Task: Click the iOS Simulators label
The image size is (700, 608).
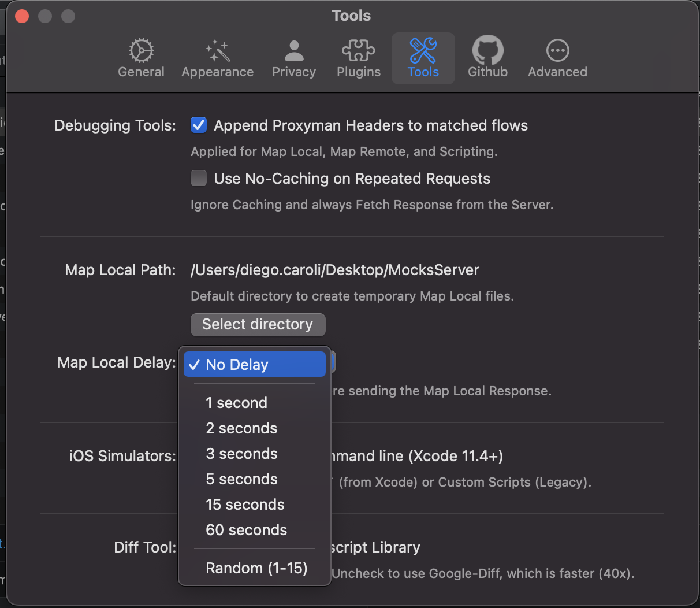Action: click(x=122, y=456)
